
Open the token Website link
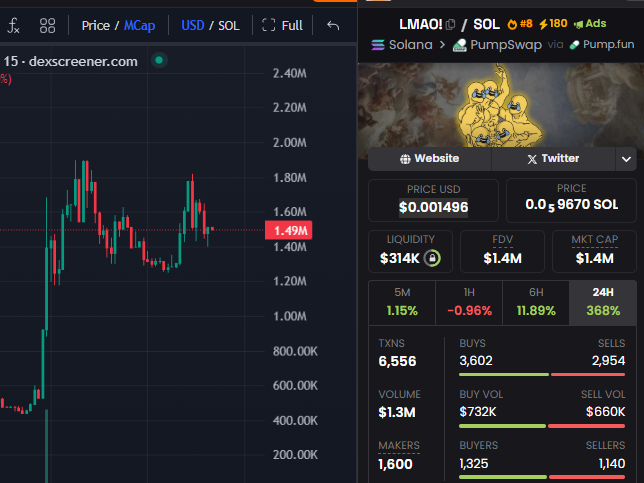point(430,159)
